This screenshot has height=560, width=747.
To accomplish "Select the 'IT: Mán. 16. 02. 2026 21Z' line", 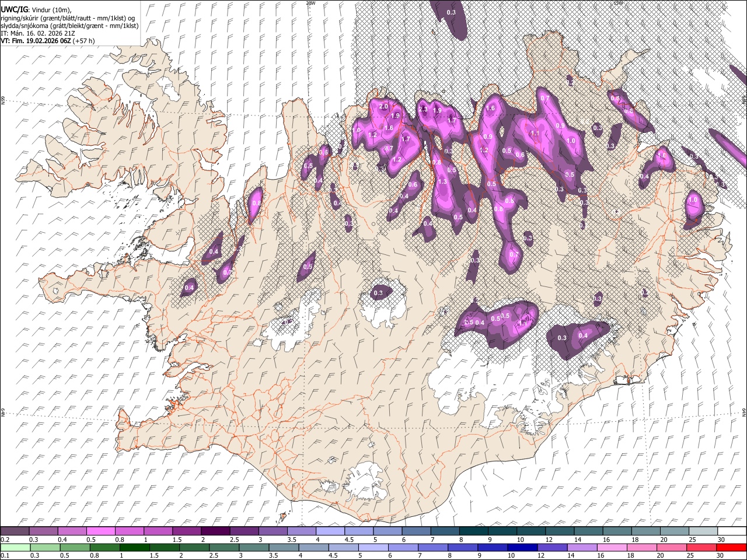I will (38, 33).
